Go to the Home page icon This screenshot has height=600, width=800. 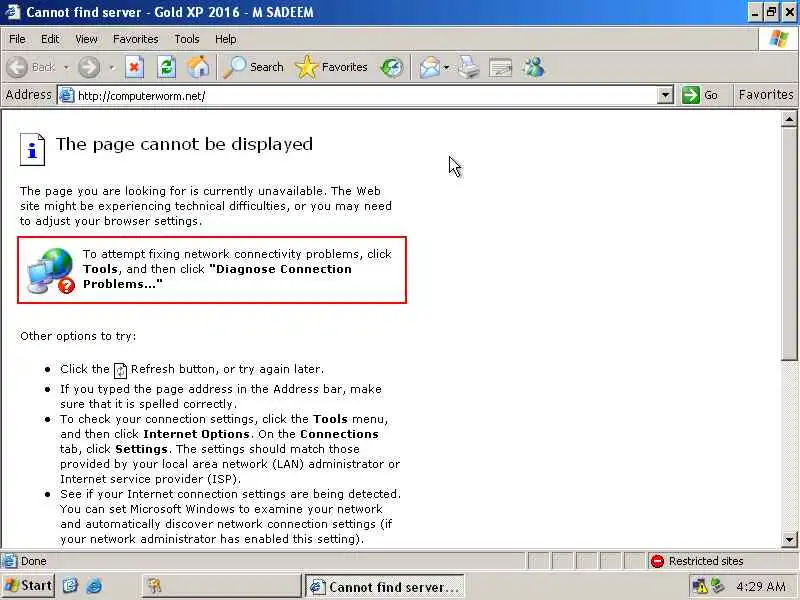pos(198,67)
